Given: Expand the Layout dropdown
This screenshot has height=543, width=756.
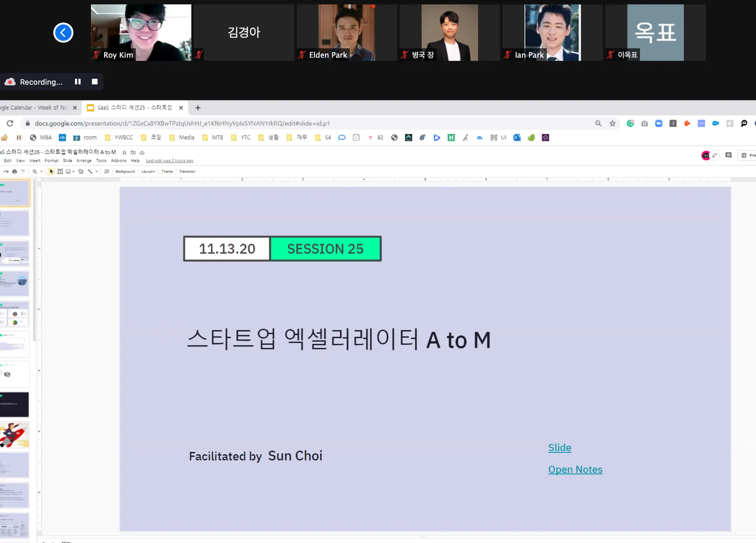Looking at the screenshot, I should 148,171.
